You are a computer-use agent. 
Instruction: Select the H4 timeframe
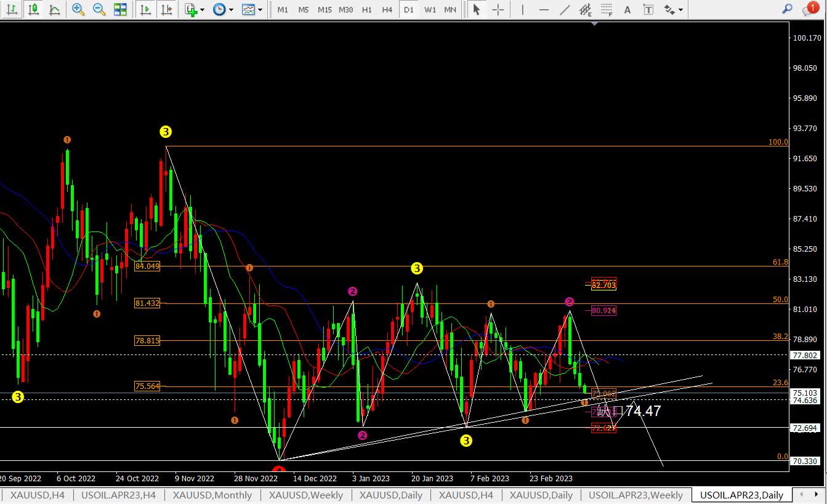pyautogui.click(x=387, y=10)
